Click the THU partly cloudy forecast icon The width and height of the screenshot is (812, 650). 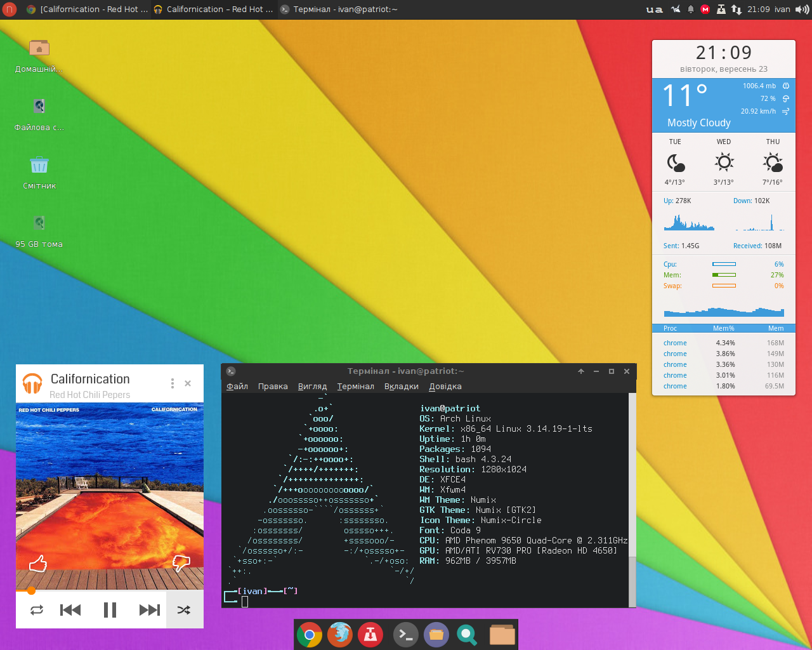click(x=773, y=162)
